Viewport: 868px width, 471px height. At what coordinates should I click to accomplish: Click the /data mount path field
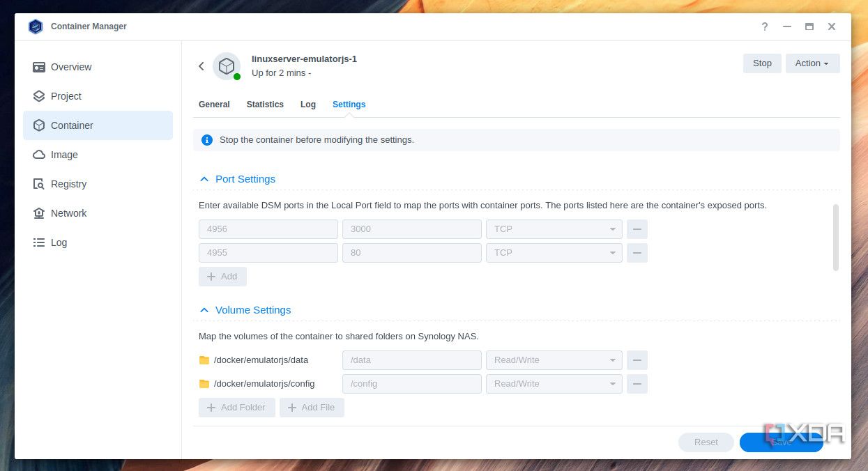(x=412, y=360)
